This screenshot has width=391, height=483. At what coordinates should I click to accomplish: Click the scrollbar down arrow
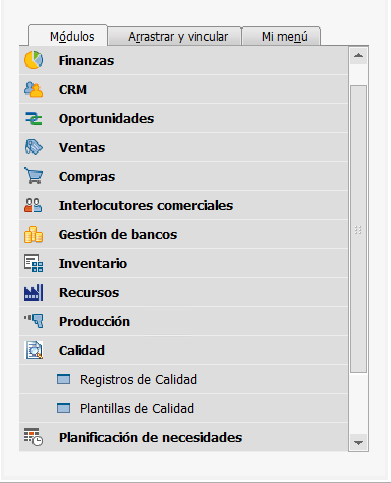(358, 443)
